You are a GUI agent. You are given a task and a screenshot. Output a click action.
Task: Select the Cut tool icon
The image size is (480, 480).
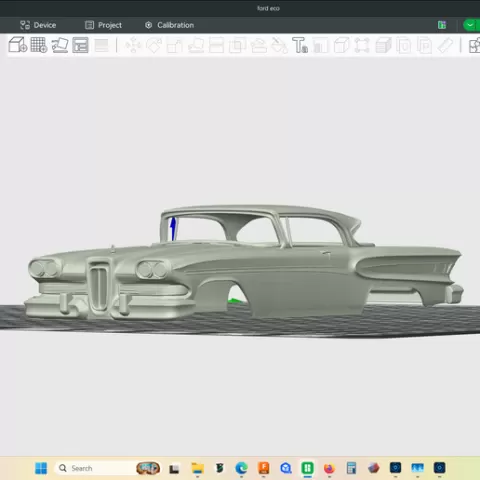click(216, 45)
